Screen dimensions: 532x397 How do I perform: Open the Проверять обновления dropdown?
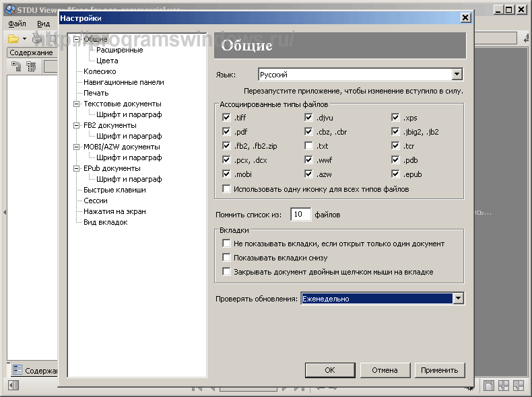pyautogui.click(x=458, y=298)
